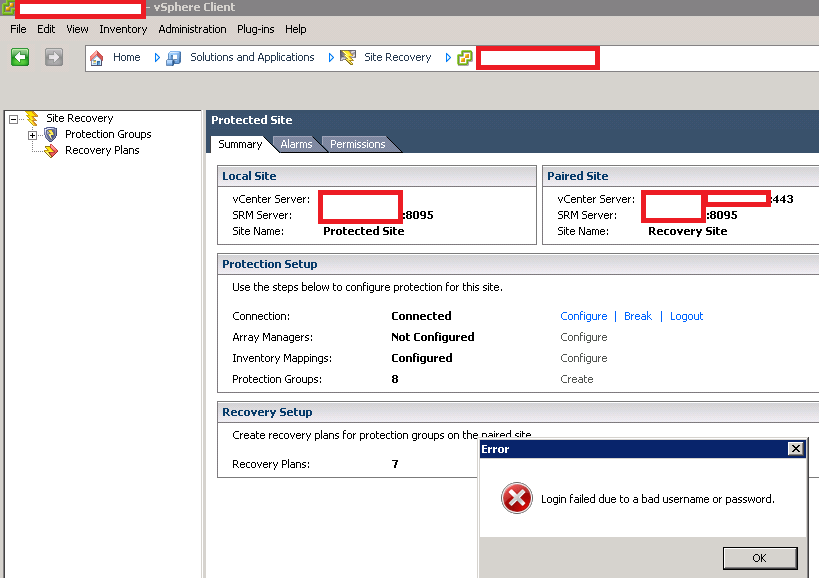Click the gray Forward navigation arrow
Screen dimensions: 819x578
(x=53, y=58)
